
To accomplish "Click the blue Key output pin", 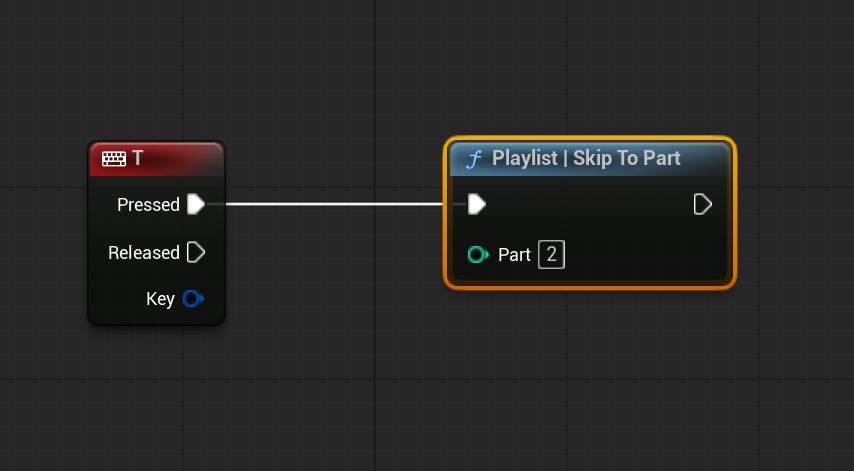I will point(193,299).
